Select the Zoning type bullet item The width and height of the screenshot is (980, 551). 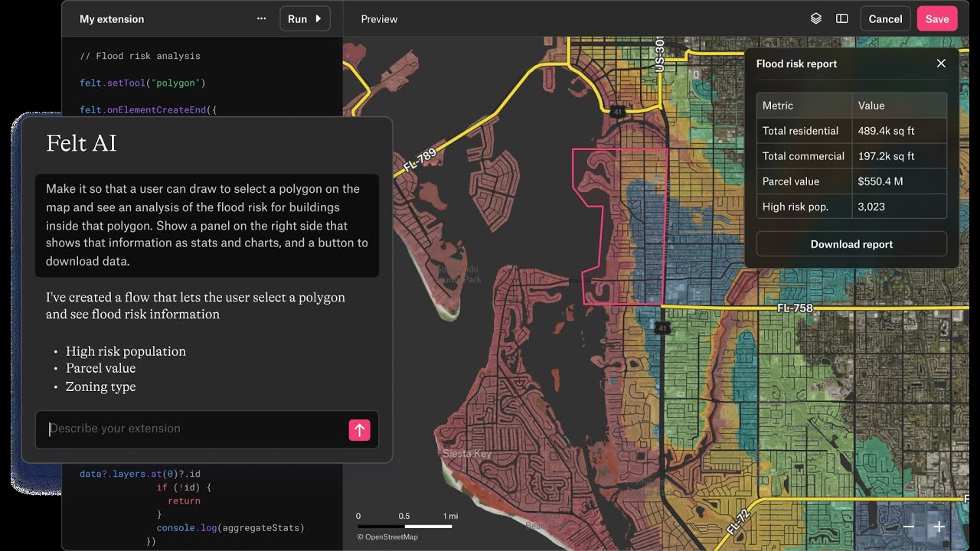point(100,386)
